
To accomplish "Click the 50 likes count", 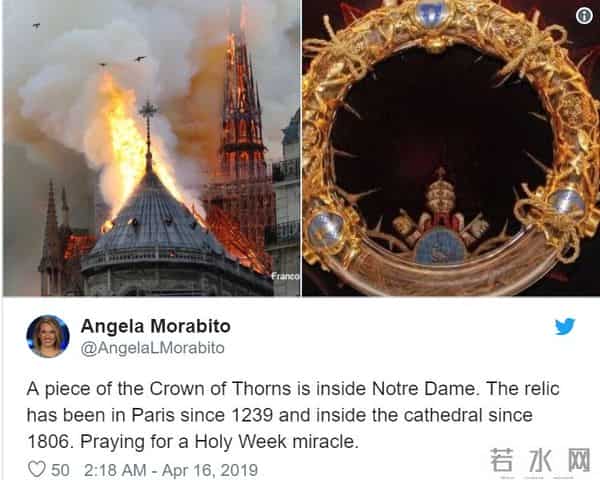I will pos(60,470).
